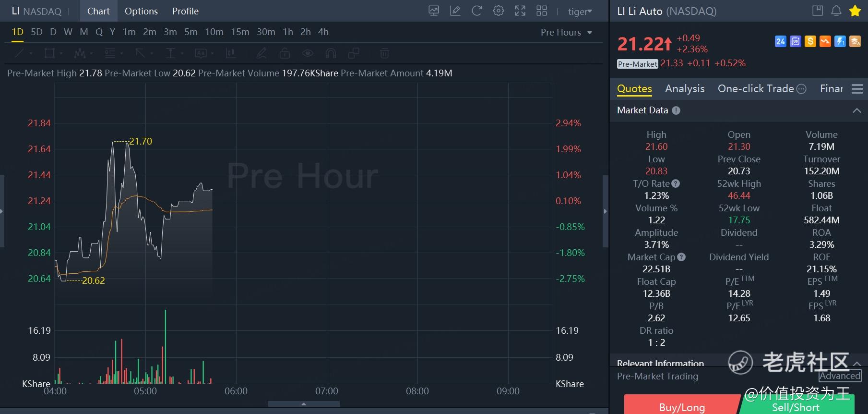Screen dimensions: 868x414
Task: Turn on the magnet snap mode
Action: [x=331, y=53]
